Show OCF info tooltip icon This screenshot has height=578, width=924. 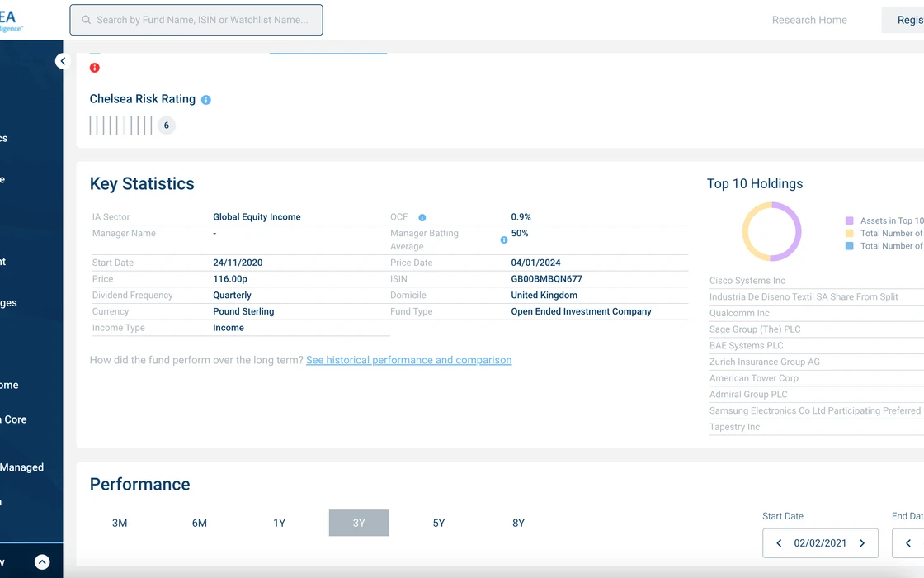coord(422,218)
